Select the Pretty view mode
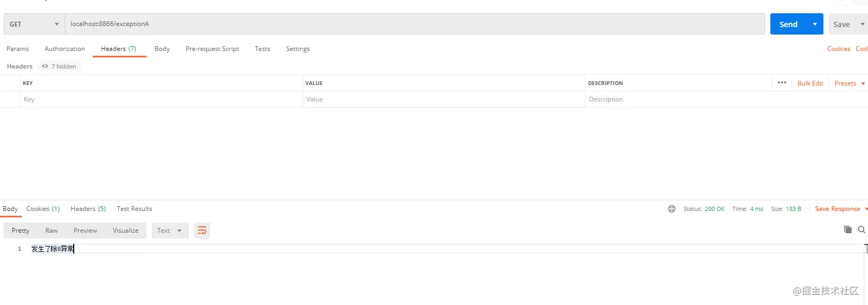This screenshot has height=305, width=868. point(21,231)
